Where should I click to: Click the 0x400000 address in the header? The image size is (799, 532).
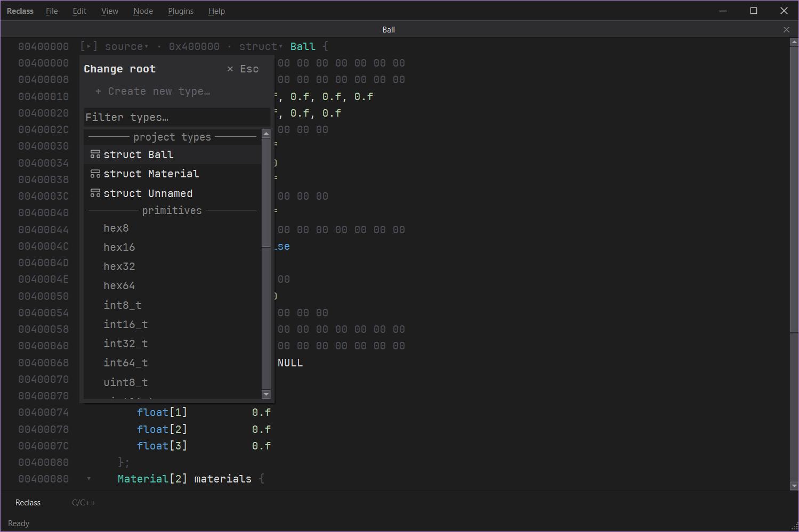[194, 47]
